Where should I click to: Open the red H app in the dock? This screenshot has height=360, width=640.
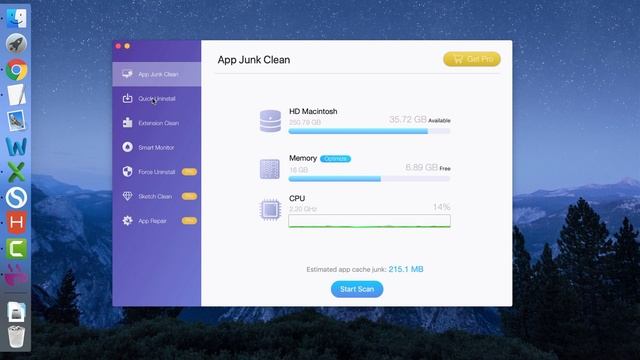16,223
